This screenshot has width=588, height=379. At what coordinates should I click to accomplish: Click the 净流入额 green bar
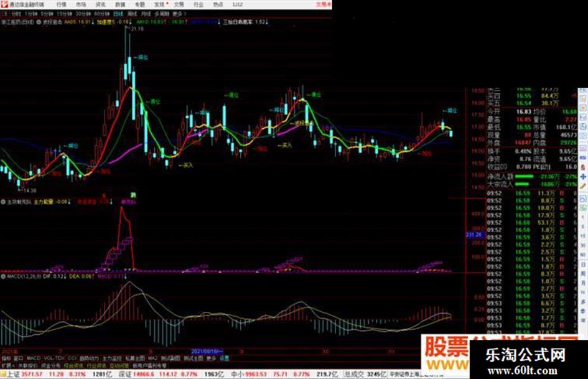[x=524, y=176]
